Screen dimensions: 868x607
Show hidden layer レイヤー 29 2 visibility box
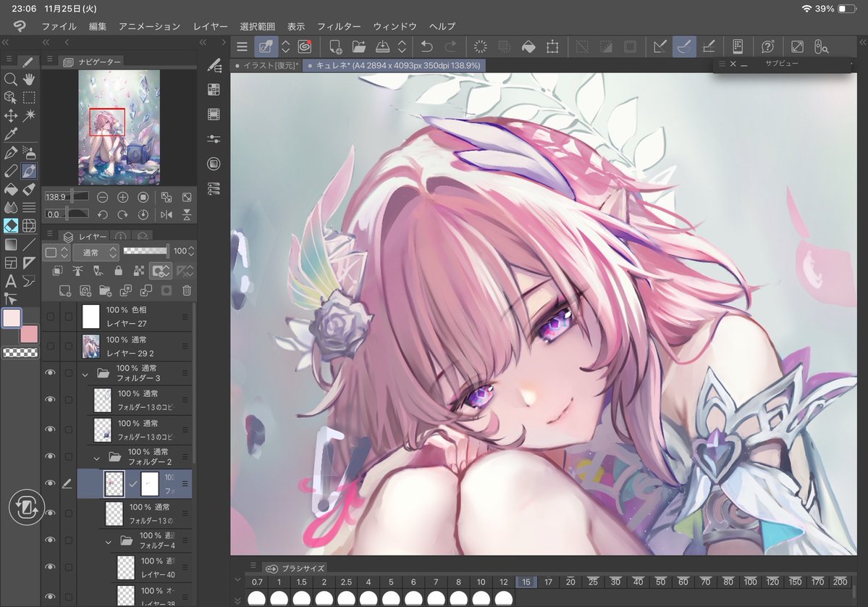[51, 346]
